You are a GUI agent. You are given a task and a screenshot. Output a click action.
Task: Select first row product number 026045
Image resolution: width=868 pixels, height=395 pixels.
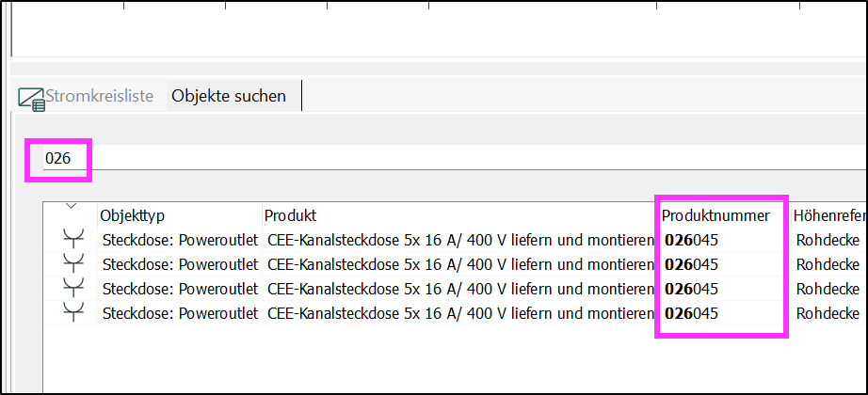pyautogui.click(x=691, y=241)
